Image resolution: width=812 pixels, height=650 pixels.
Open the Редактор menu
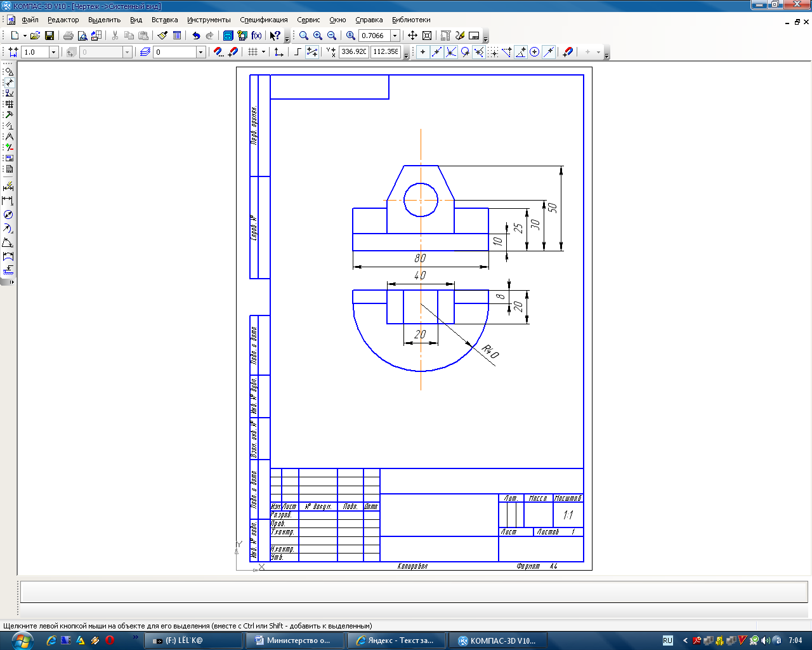click(x=63, y=20)
